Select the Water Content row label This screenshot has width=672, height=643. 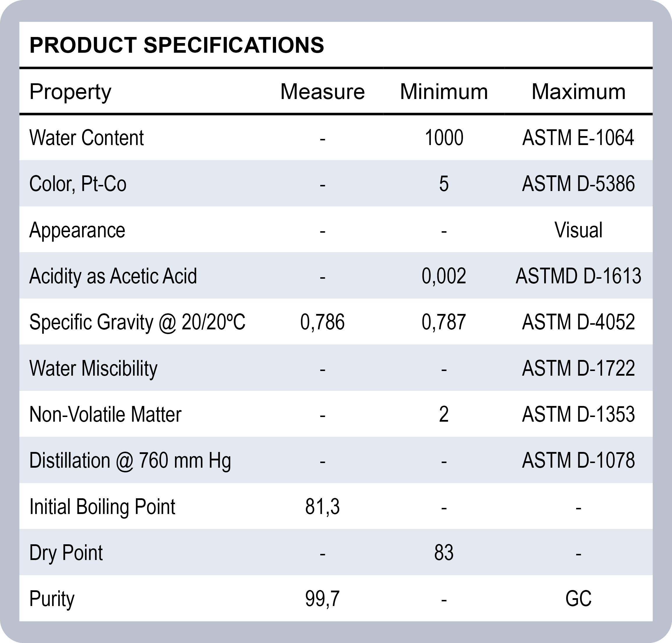(x=86, y=138)
